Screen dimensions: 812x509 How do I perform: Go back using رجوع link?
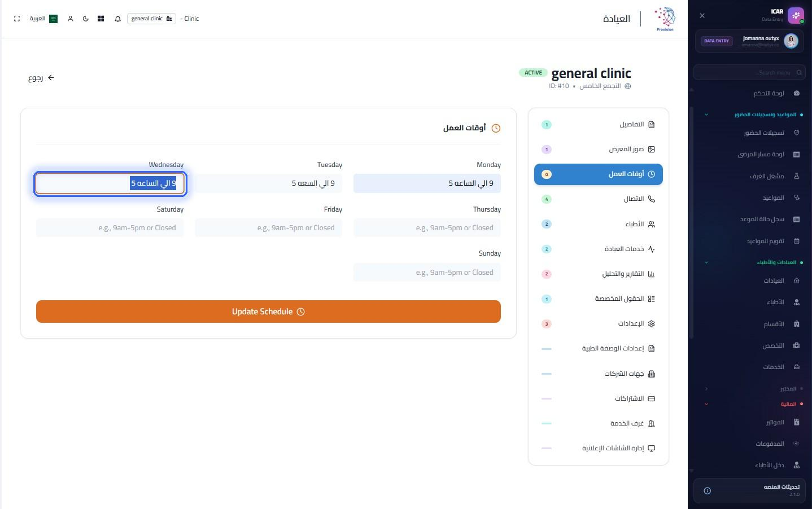[x=41, y=78]
